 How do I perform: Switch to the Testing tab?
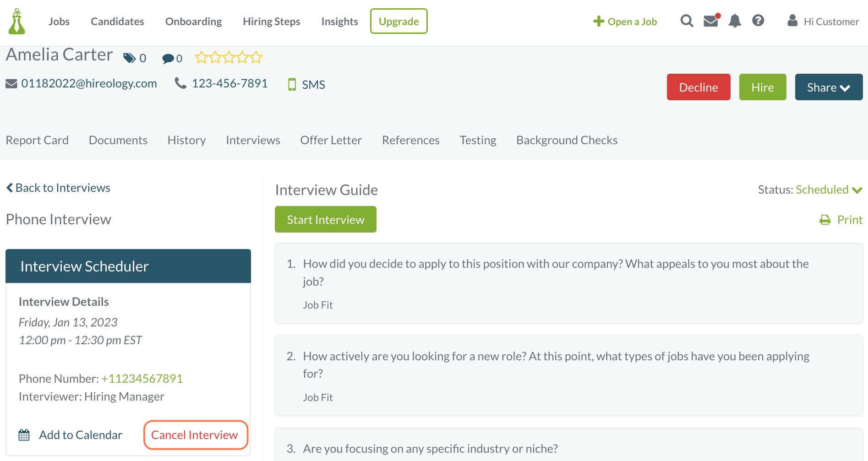(x=478, y=140)
